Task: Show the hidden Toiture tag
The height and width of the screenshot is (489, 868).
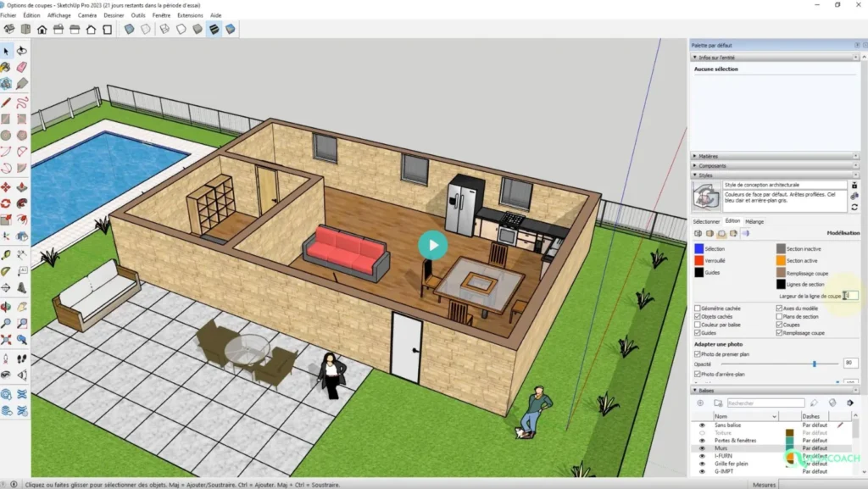Action: pos(702,432)
